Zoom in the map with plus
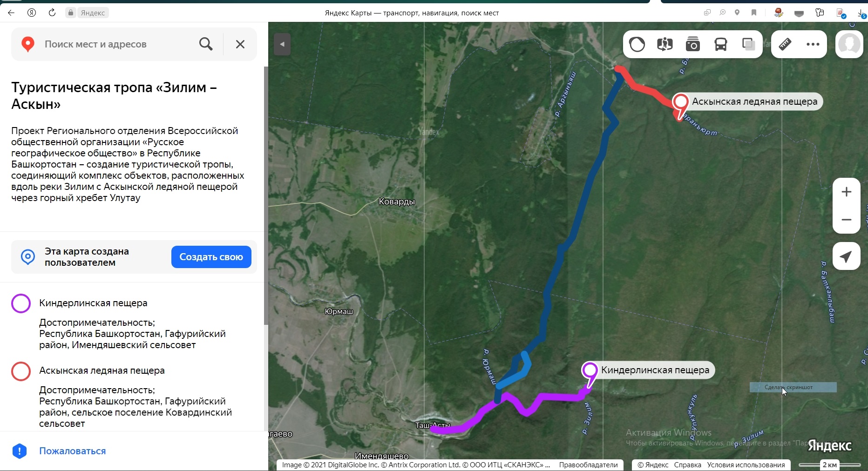 pyautogui.click(x=846, y=192)
